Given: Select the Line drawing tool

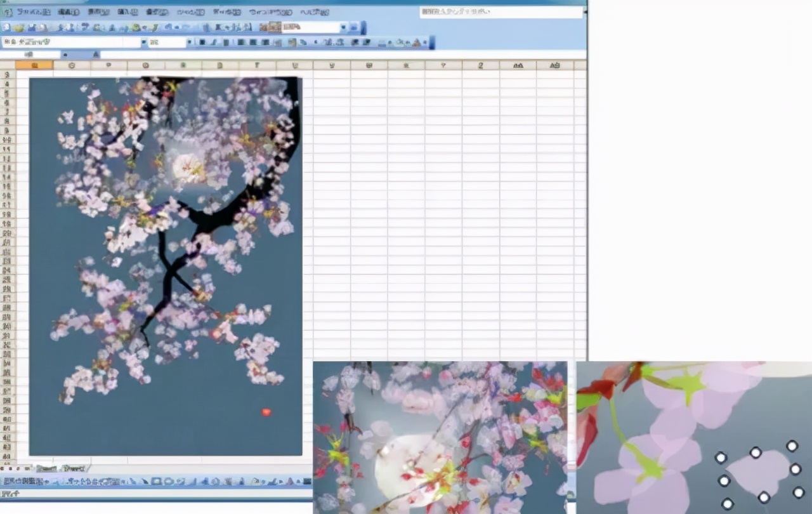Looking at the screenshot, I should (x=133, y=481).
